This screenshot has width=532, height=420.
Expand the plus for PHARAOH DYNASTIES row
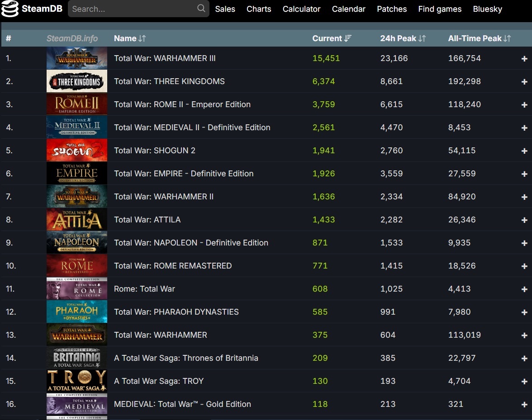click(524, 312)
